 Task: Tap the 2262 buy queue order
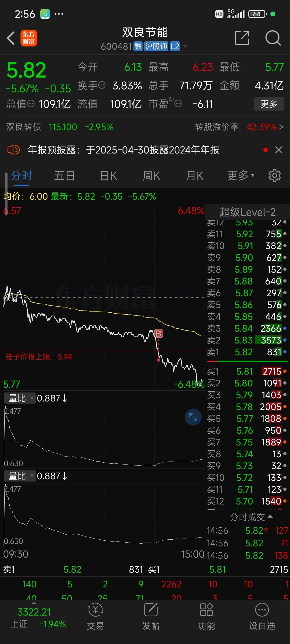(x=171, y=584)
